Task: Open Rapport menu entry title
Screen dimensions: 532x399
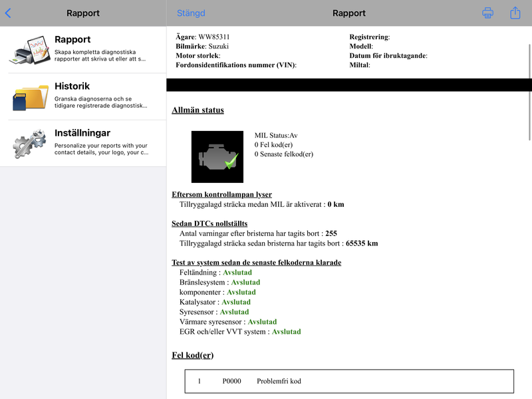Action: (x=72, y=39)
